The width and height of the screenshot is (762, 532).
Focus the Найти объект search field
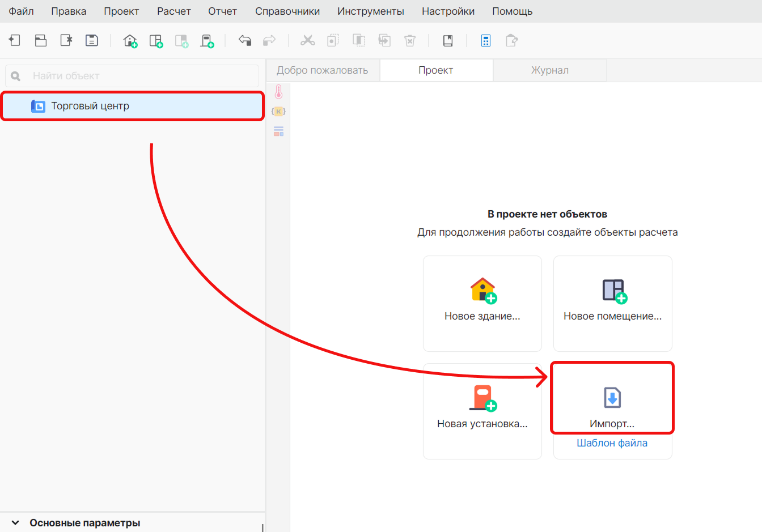coord(132,76)
